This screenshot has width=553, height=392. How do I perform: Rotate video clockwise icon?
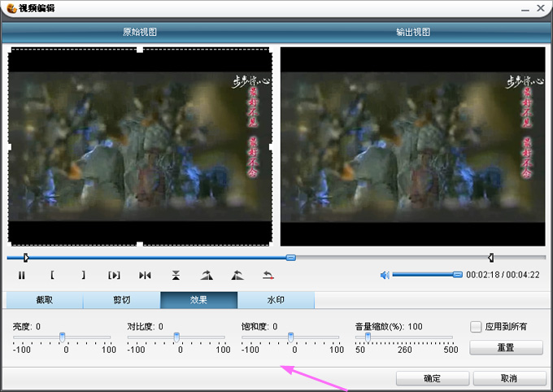[x=207, y=275]
